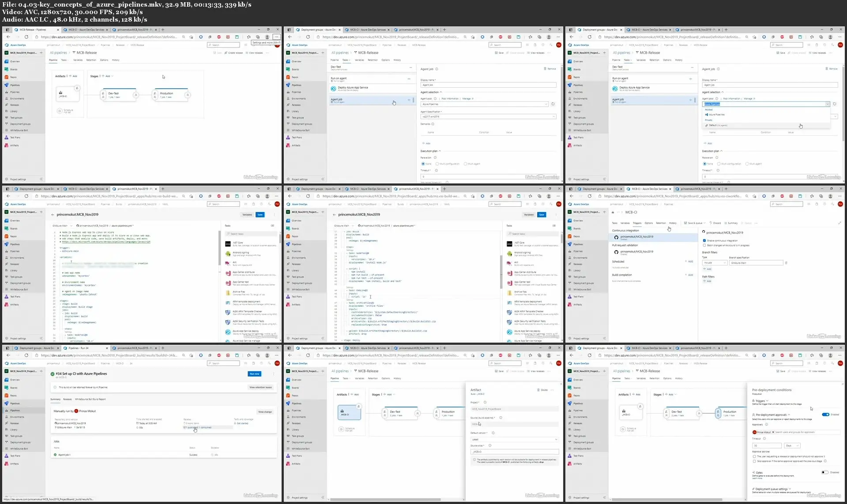Click the Demands info icon in the closed pool dropdown frame
The width and height of the screenshot is (847, 504).
coord(433,124)
